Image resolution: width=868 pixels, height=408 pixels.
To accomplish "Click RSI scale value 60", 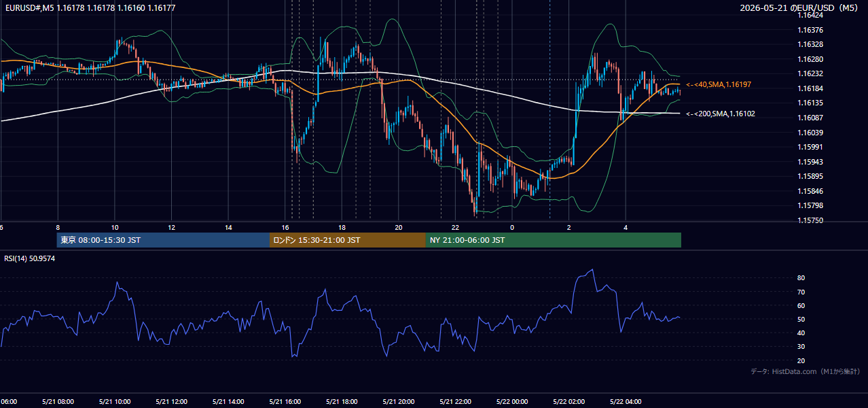I will pyautogui.click(x=801, y=306).
